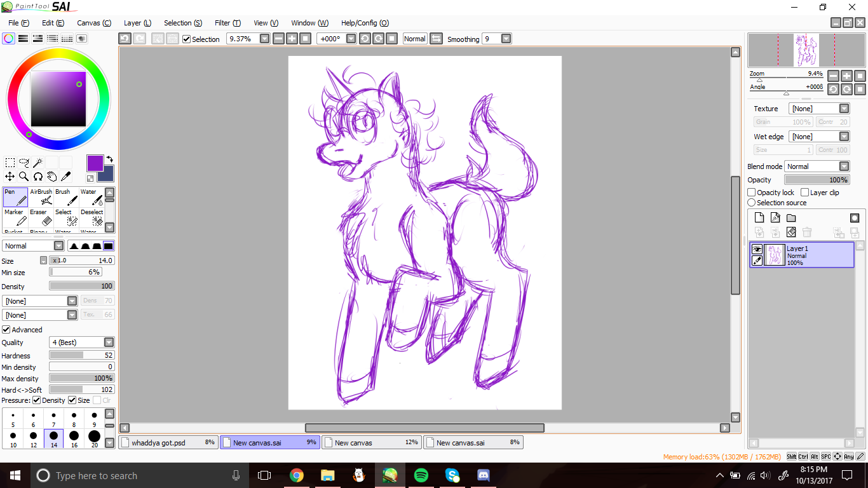Launch Google Chrome from the taskbar
This screenshot has height=488, width=868.
[296, 475]
